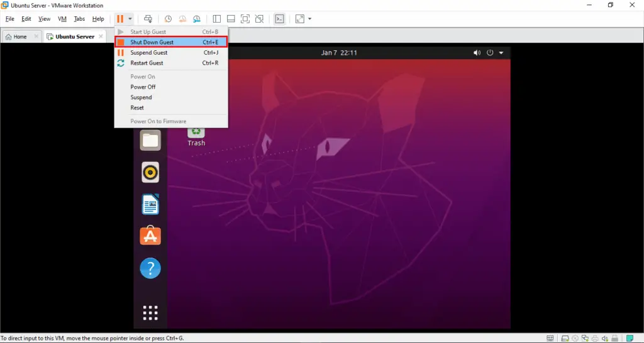Click the status bar message log icon
The image size is (644, 343).
click(550, 339)
